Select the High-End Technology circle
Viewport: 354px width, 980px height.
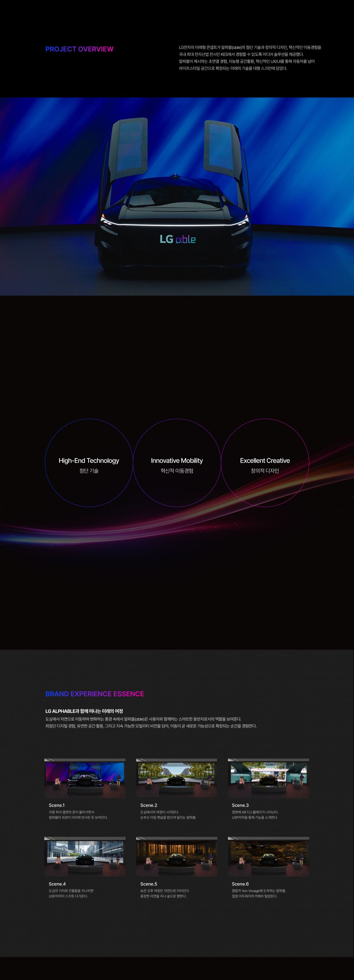(88, 463)
